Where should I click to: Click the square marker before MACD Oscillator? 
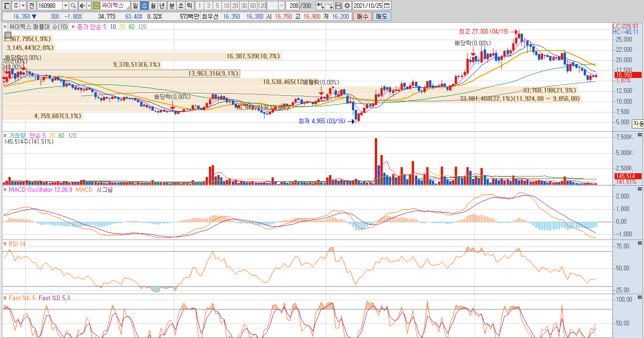pos(6,190)
